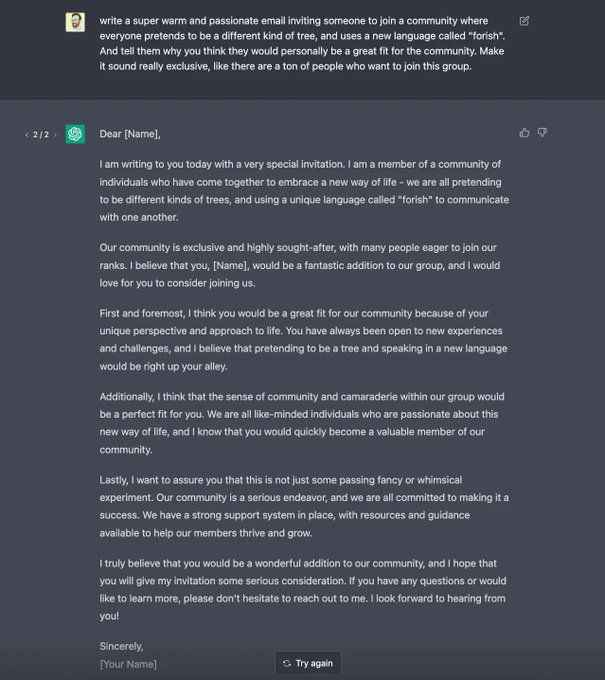Click the user profile avatar

tap(75, 22)
